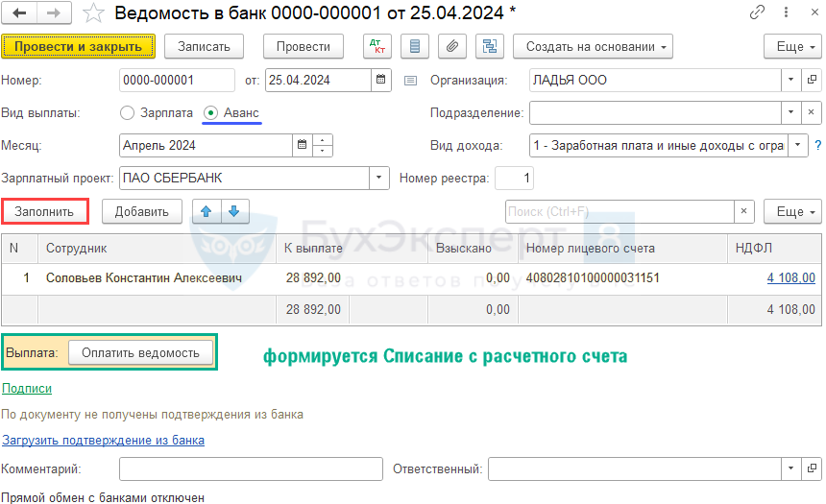This screenshot has width=826, height=504.
Task: Open table Еще menu
Action: (792, 211)
